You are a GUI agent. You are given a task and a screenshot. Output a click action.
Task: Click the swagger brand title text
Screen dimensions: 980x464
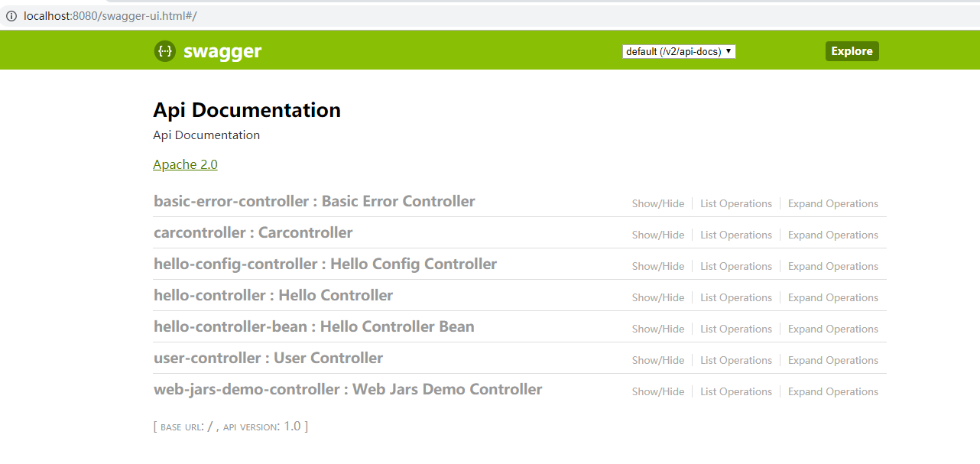(222, 51)
